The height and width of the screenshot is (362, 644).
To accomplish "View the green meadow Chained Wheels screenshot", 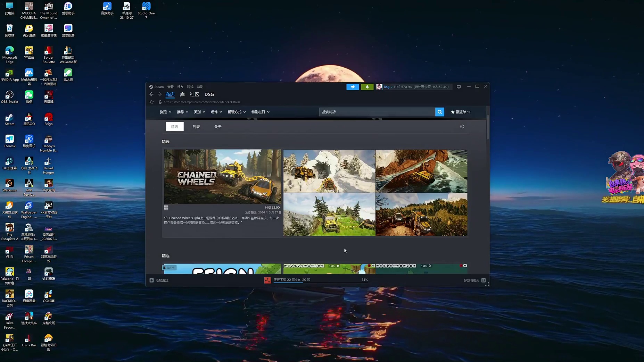I will 329,214.
